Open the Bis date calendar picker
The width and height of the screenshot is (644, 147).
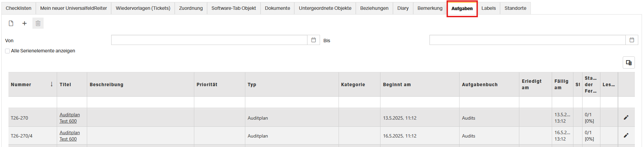632,40
